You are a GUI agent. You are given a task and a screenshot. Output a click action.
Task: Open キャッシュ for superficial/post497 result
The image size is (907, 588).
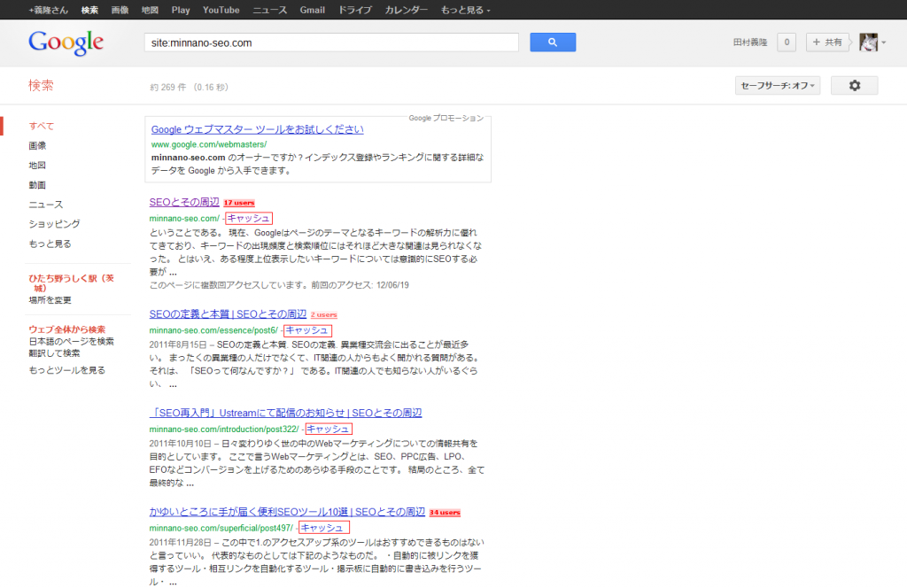[322, 528]
